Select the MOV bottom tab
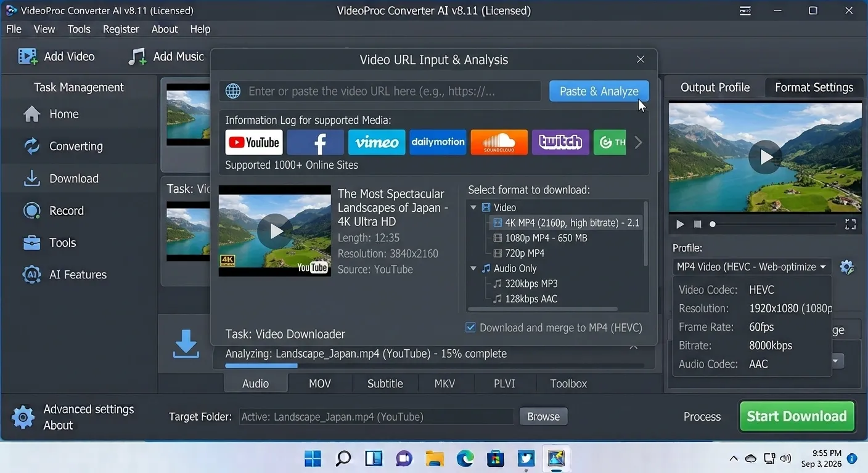The image size is (868, 473). pyautogui.click(x=320, y=383)
